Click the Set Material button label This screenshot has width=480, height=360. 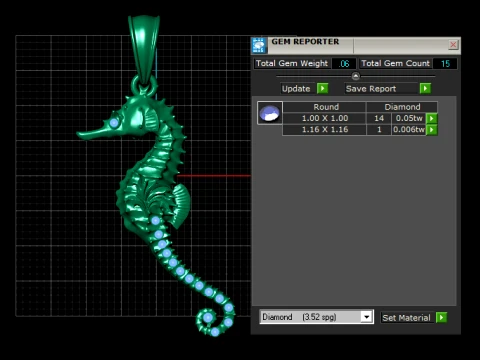406,318
